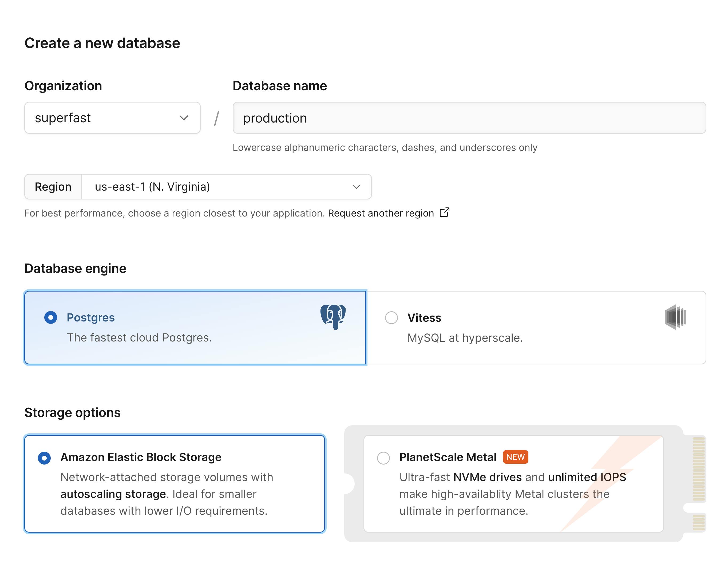This screenshot has width=728, height=574.
Task: Click the PlanetScale Metal title text
Action: (x=448, y=457)
